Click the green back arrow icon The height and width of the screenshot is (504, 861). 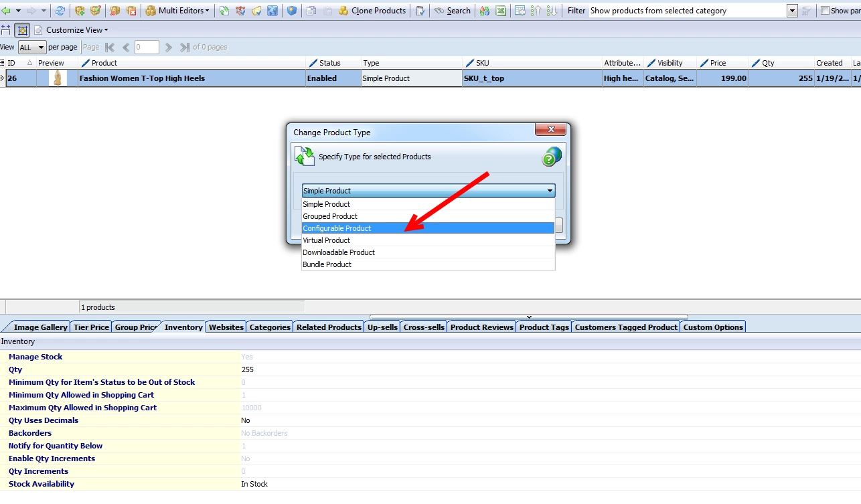coord(7,11)
